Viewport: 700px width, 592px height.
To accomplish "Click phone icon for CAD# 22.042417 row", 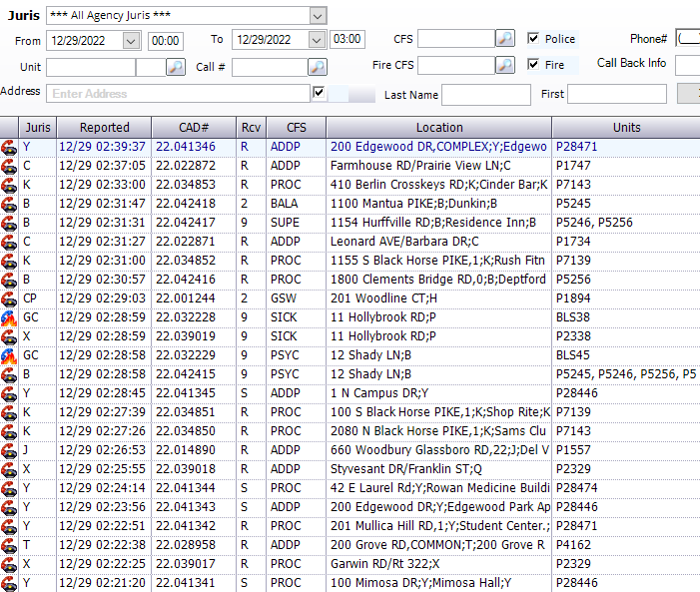I will (9, 224).
